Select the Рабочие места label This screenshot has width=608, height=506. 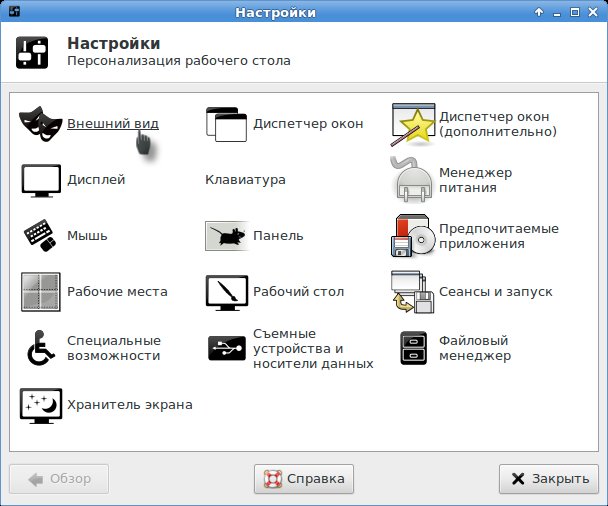click(x=117, y=291)
